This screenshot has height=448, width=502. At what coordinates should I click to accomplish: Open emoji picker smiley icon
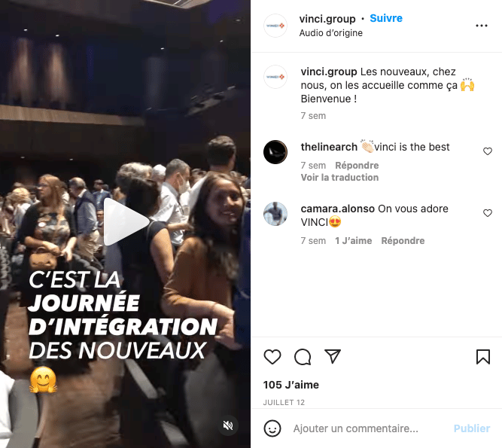coord(272,428)
